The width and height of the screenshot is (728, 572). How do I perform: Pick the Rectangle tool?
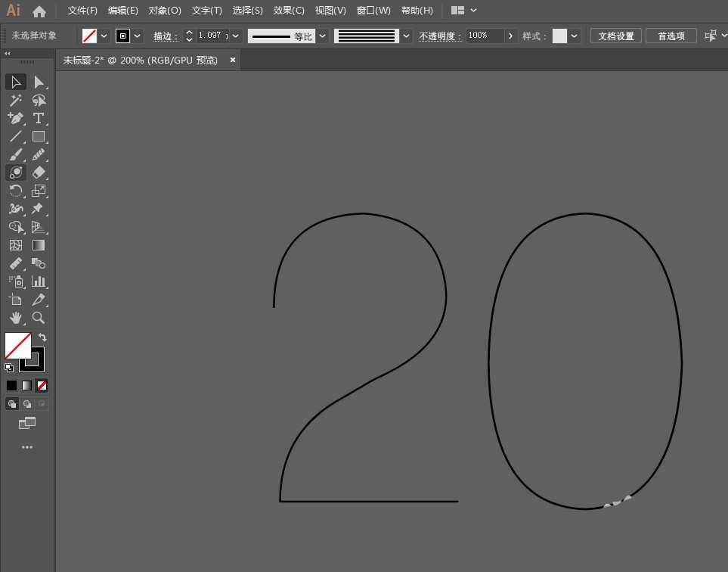tap(39, 136)
